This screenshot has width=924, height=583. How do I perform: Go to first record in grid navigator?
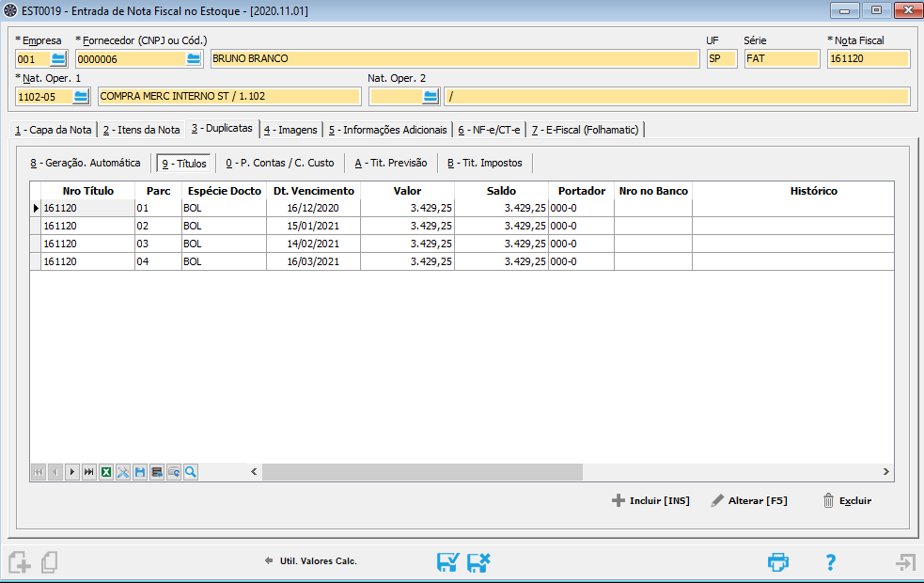point(39,472)
